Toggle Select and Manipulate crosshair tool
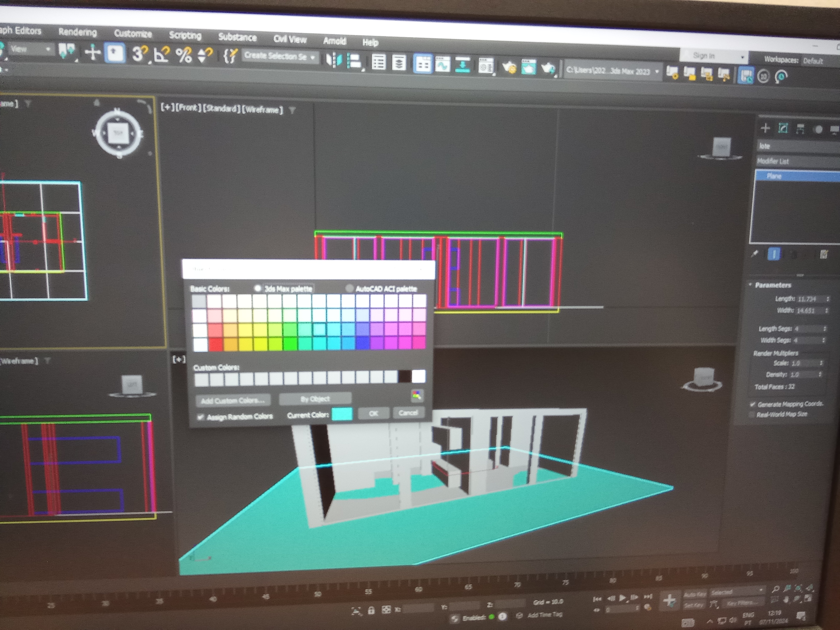 (x=92, y=53)
